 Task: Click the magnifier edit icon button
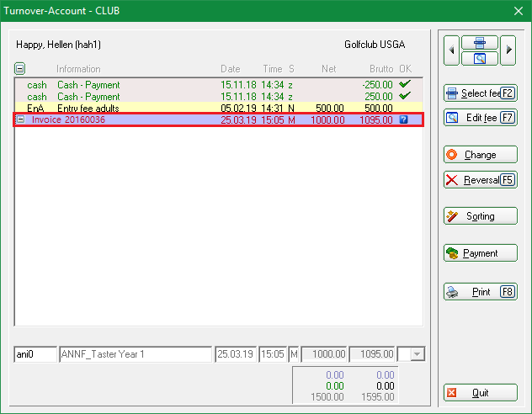(x=480, y=58)
